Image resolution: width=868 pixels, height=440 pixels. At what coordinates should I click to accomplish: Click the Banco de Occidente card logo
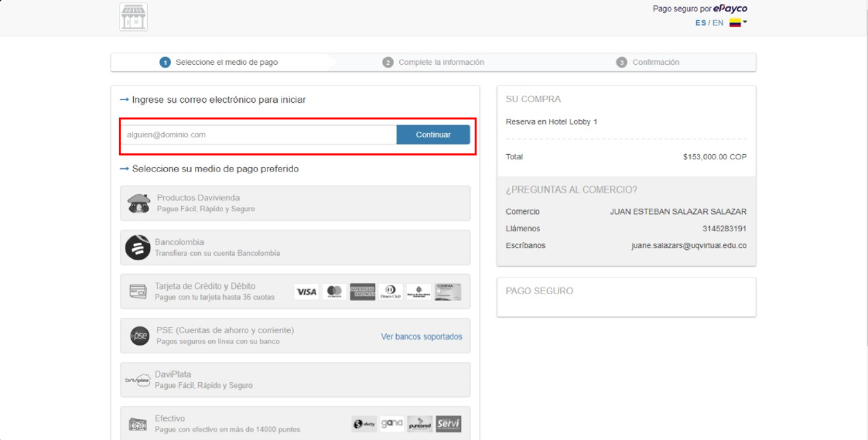tap(419, 292)
